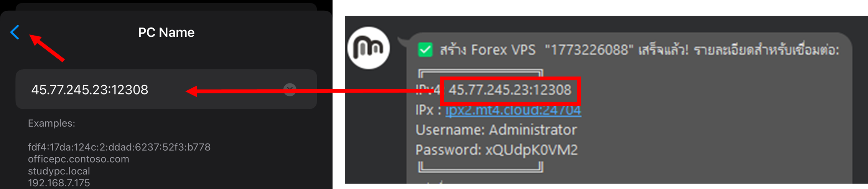Click the green checkmark emoji

425,50
